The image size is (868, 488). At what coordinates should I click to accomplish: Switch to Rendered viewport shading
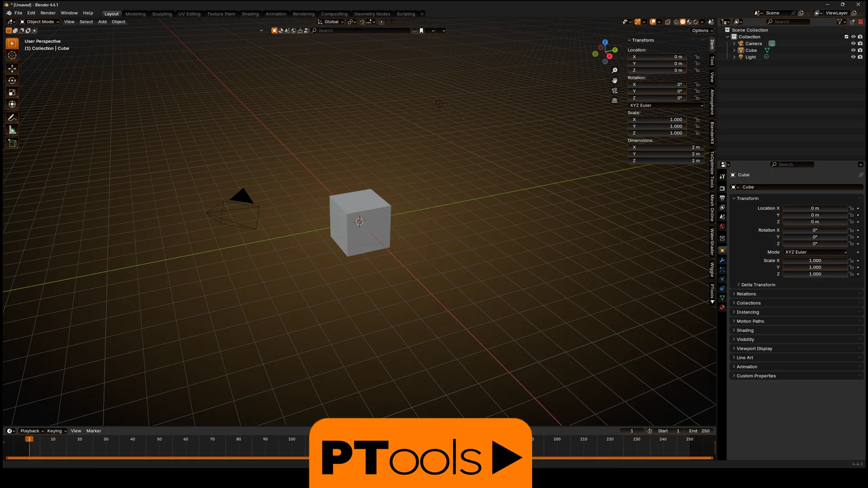(696, 22)
